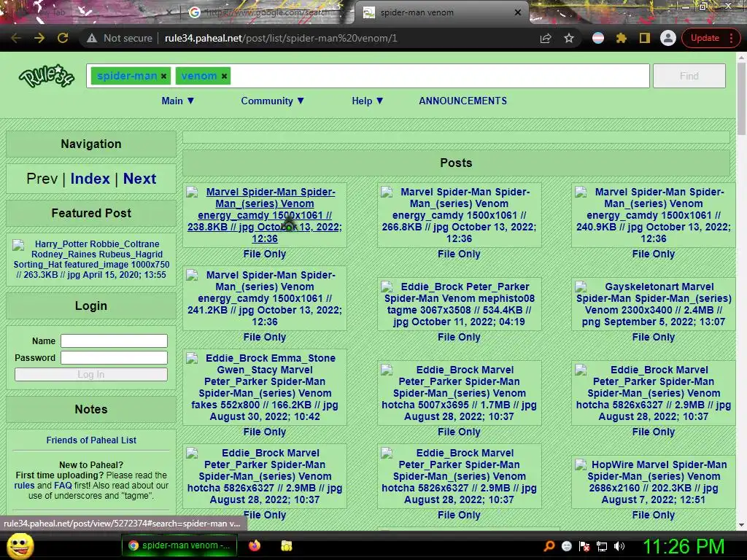Image resolution: width=747 pixels, height=560 pixels.
Task: Click File Only under the 266.8KB post
Action: (459, 254)
